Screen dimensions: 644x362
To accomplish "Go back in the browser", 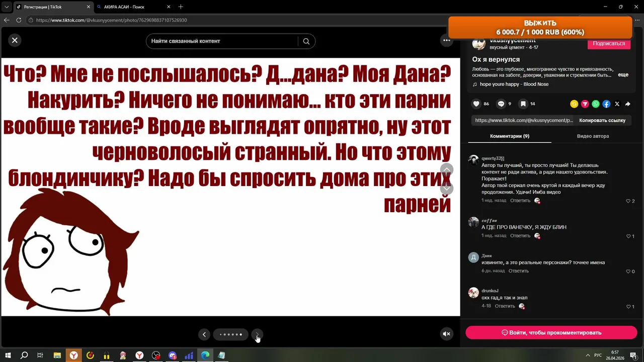I will coord(7,20).
